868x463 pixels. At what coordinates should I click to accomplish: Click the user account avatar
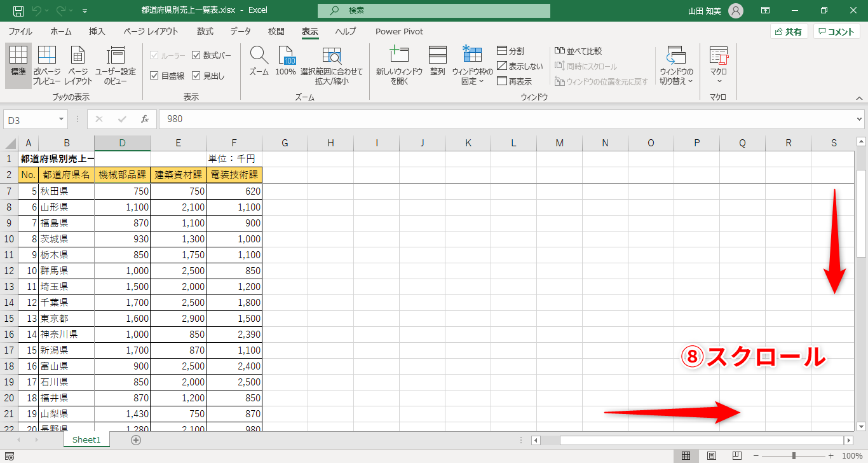[735, 11]
